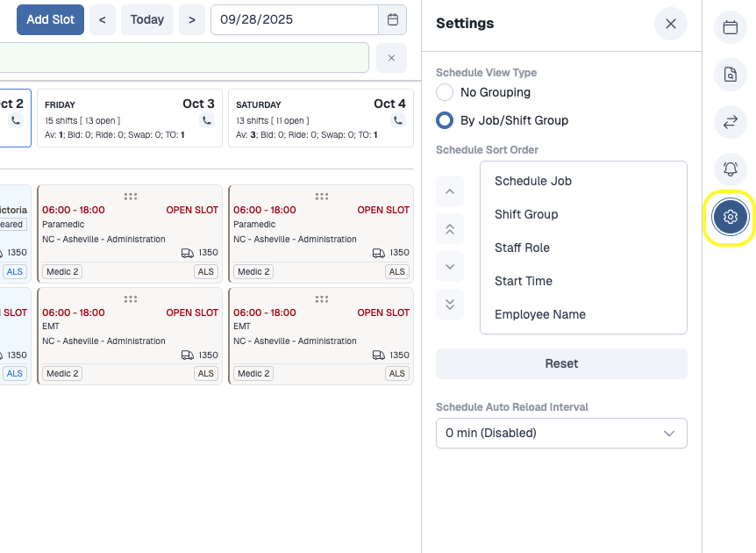Click the date input field
This screenshot has width=756, height=553.
coord(294,19)
